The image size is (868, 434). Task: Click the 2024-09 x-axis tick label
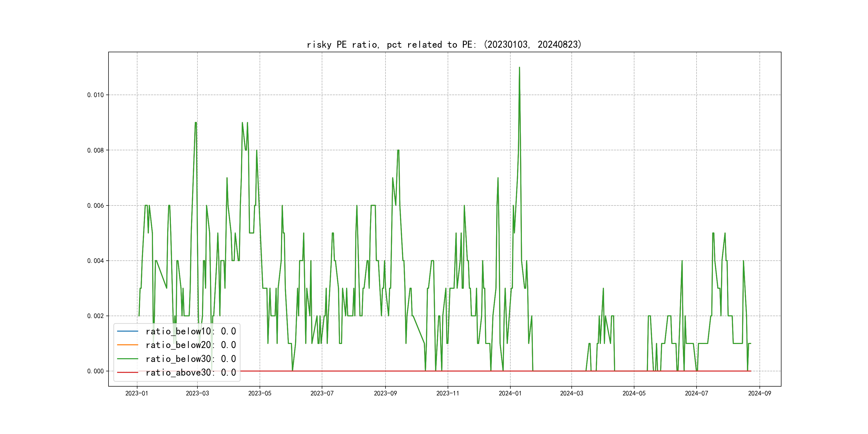759,394
